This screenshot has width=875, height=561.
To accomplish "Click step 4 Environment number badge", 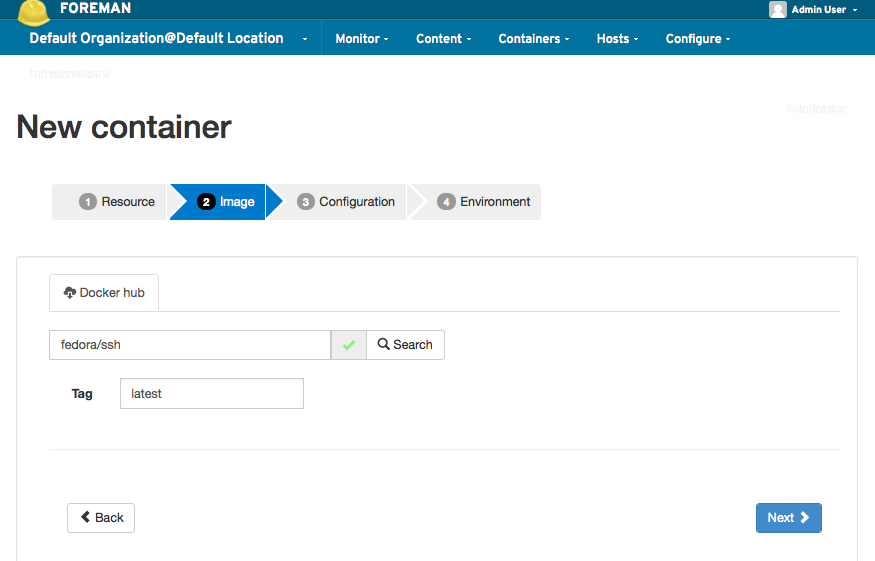I will coord(446,202).
